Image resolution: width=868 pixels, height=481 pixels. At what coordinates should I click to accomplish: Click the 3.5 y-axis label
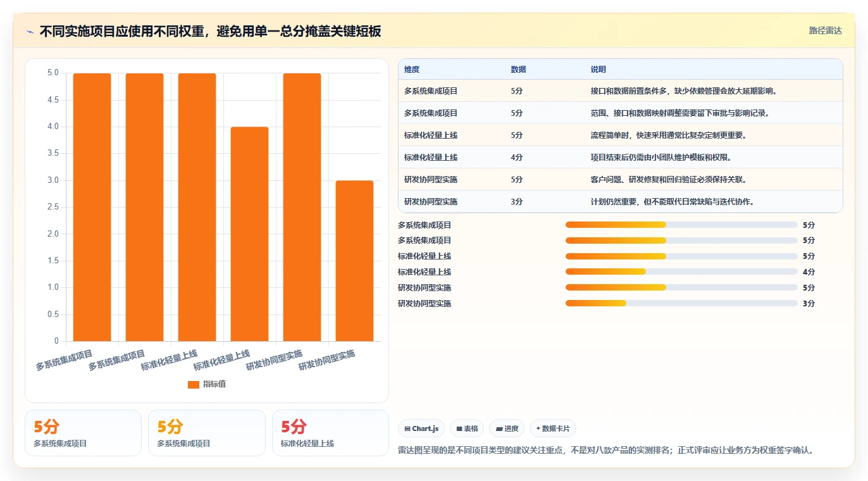pyautogui.click(x=53, y=153)
